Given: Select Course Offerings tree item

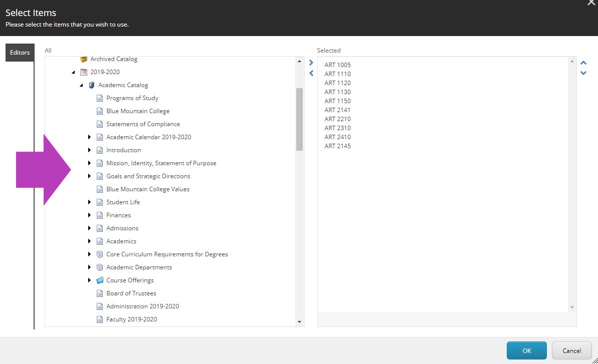Looking at the screenshot, I should [130, 280].
